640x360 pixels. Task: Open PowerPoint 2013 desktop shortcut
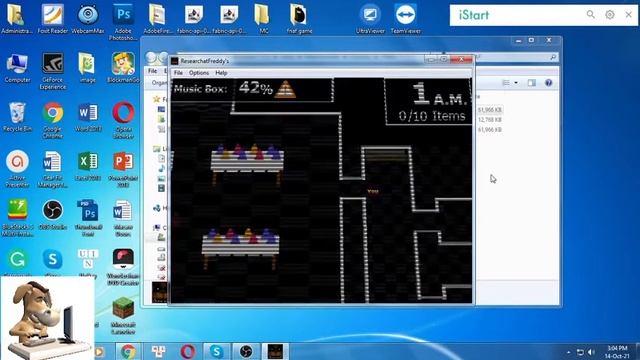[123, 169]
